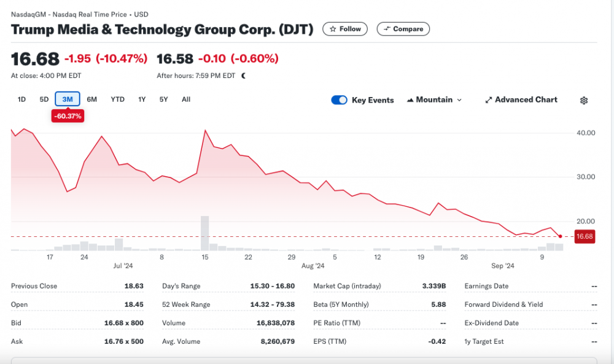Select the 5Y time range
Viewport: 614px width, 364px height.
(x=163, y=99)
